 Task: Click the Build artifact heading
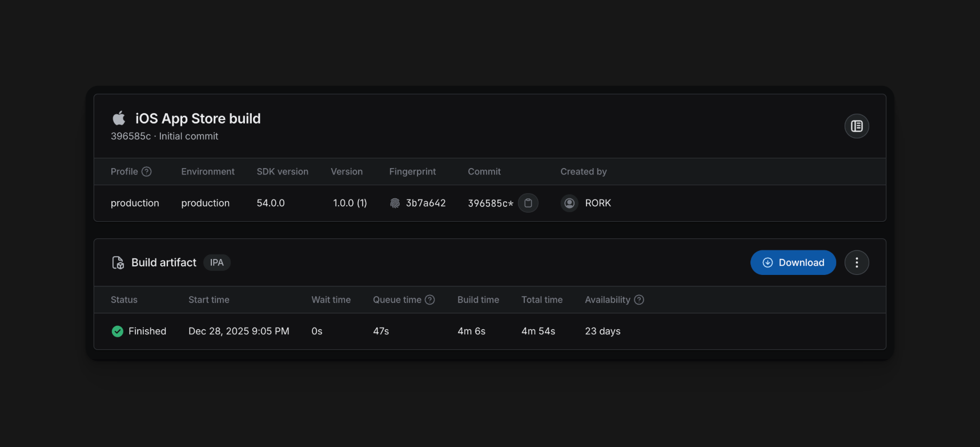164,262
